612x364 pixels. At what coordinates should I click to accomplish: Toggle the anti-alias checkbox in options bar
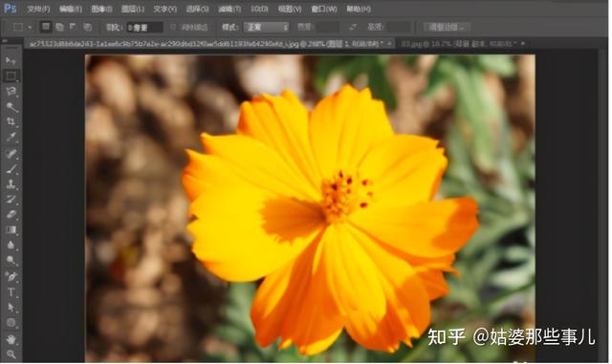[x=173, y=27]
